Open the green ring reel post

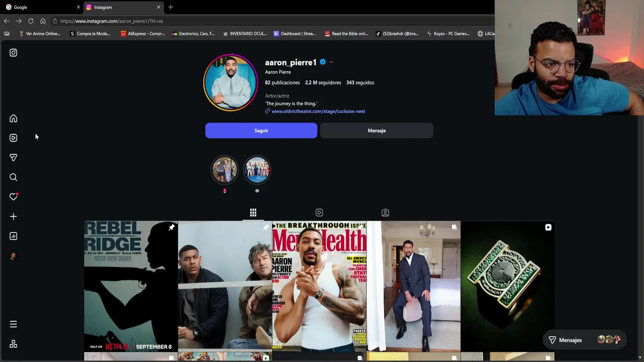[x=507, y=286]
